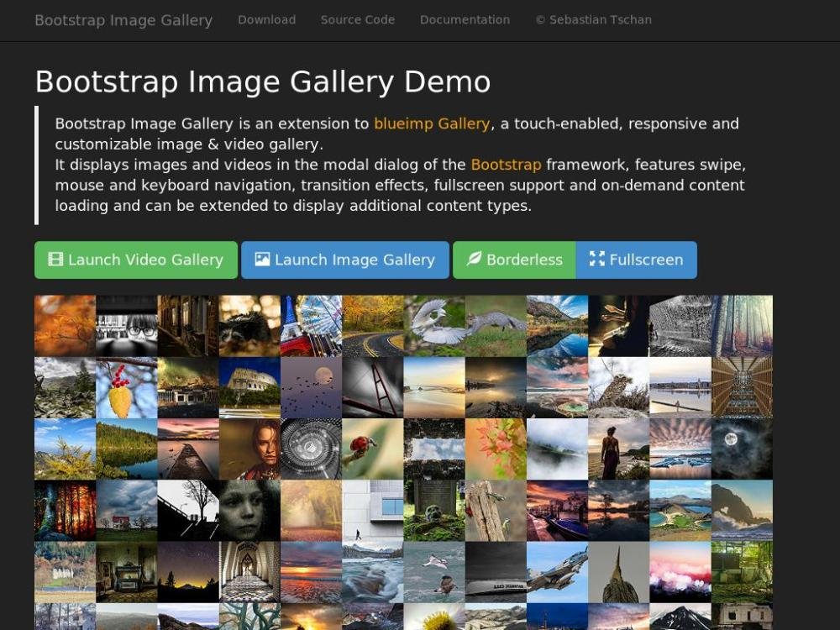The width and height of the screenshot is (840, 630).
Task: Open the library bookshelves thumbnail
Action: pyautogui.click(x=742, y=387)
